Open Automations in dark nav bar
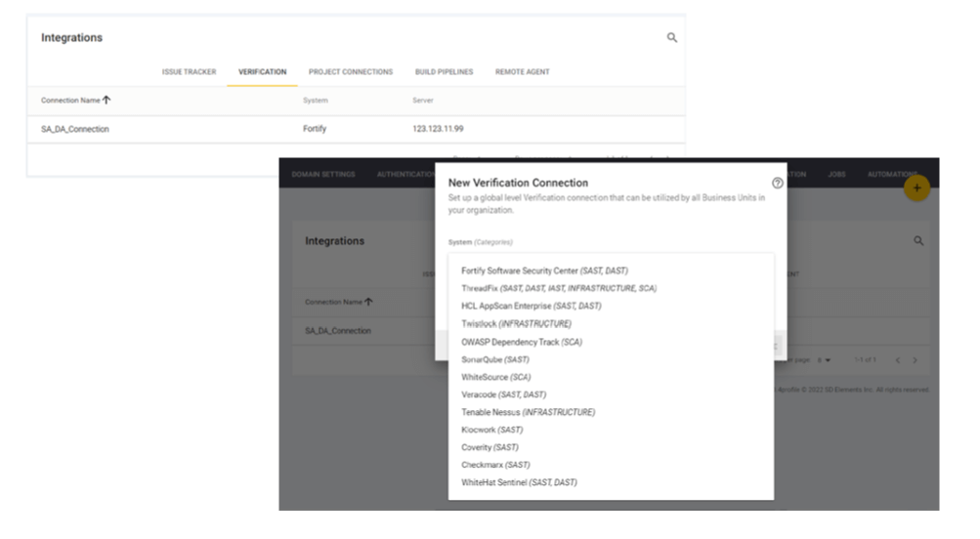Image resolution: width=980 pixels, height=539 pixels. [892, 174]
